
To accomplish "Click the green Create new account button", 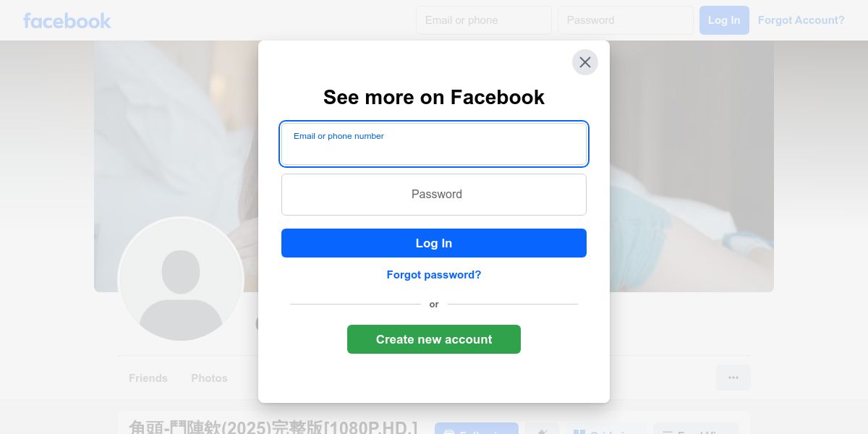I will point(434,339).
